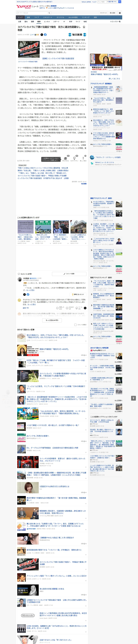Open the 4:01 video thumbnail in 動画アクセスランキング
138x644 pixels.
119,283
